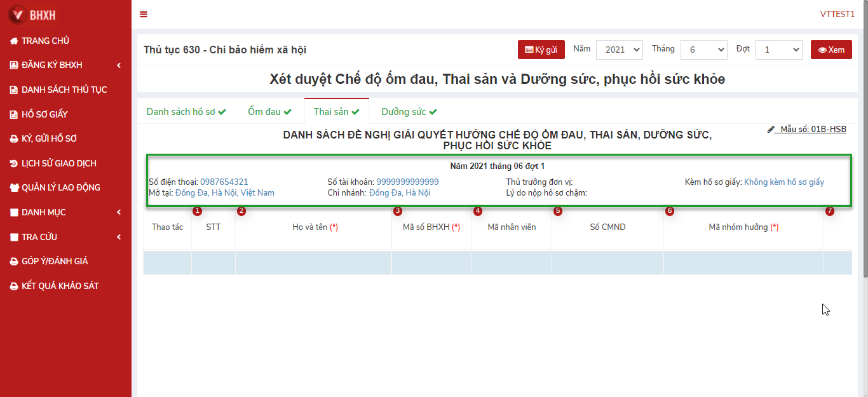Click the folder icon beside TRA CỨU

[x=13, y=237]
